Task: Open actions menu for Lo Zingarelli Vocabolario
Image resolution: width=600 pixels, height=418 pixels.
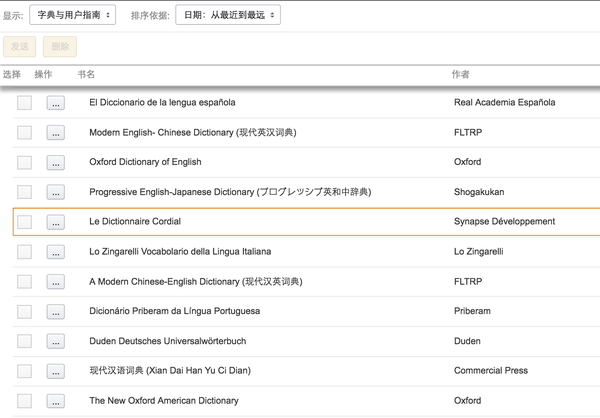Action: click(x=55, y=252)
